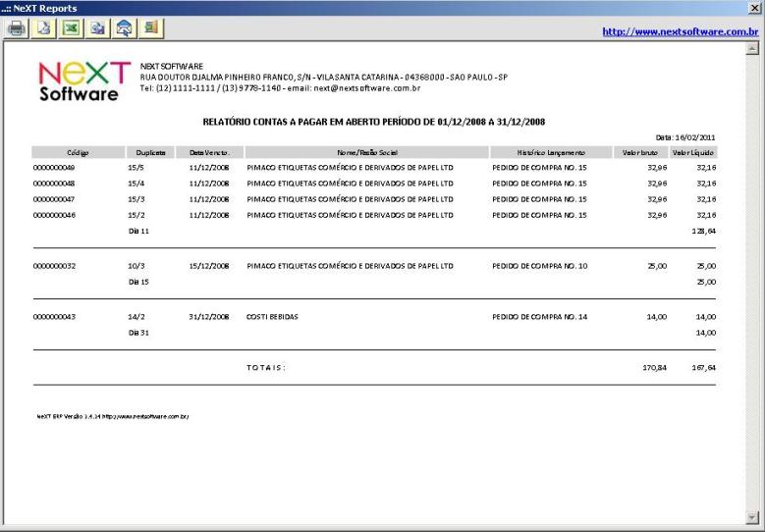The height and width of the screenshot is (532, 765).
Task: Click total net value 167,64
Action: [703, 368]
